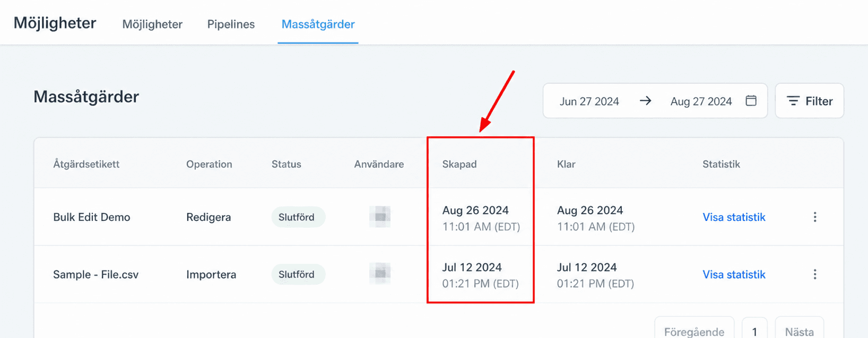Click the date range arrow icon
868x338 pixels.
[x=645, y=101]
